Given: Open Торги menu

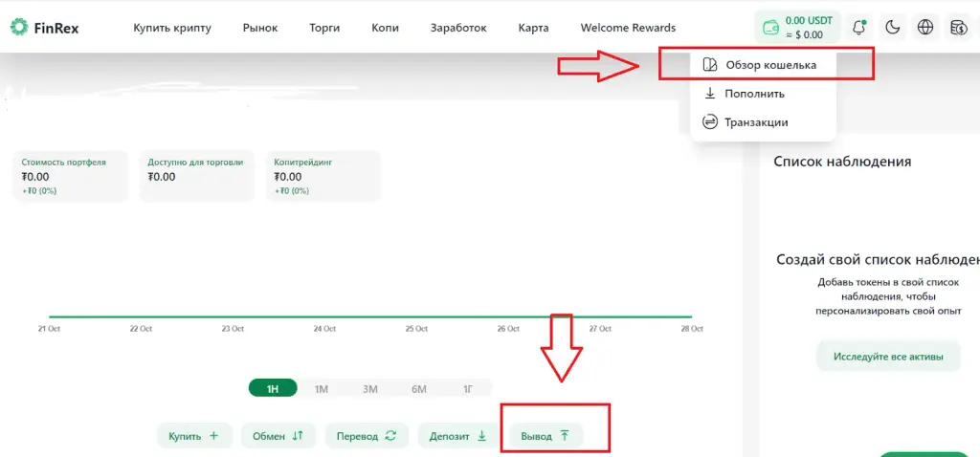Looking at the screenshot, I should tap(324, 28).
